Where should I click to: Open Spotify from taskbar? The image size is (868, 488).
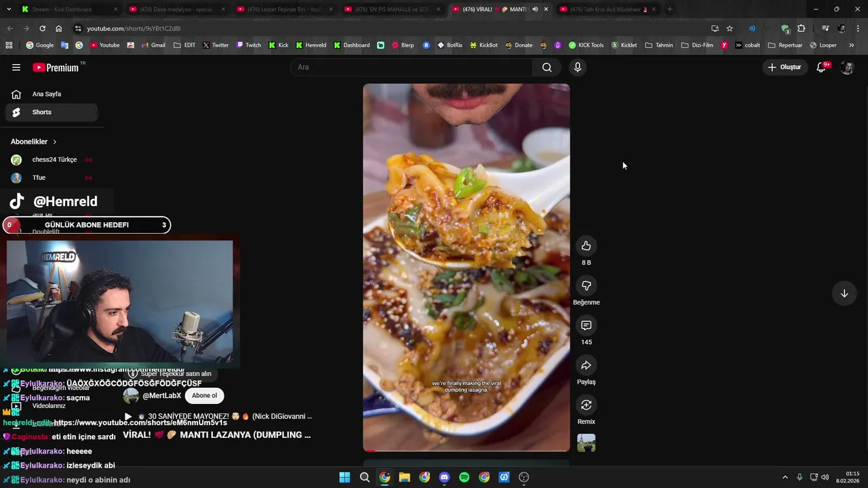[x=464, y=477]
